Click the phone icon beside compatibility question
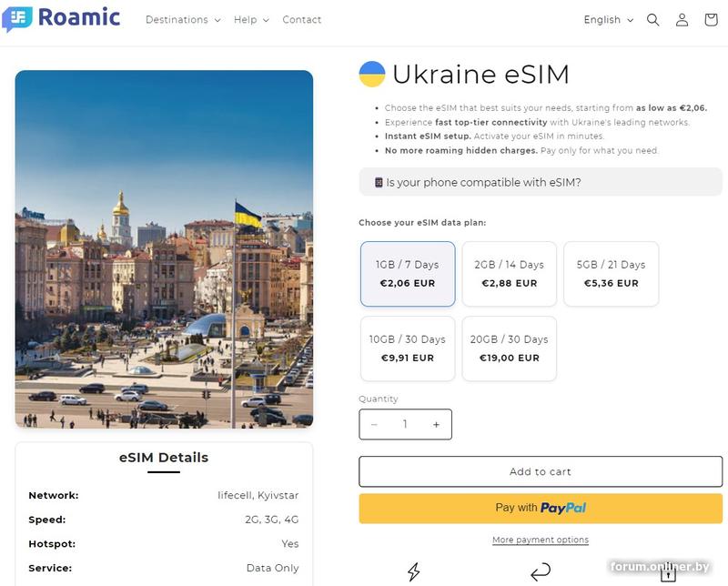This screenshot has width=728, height=586. 379,183
